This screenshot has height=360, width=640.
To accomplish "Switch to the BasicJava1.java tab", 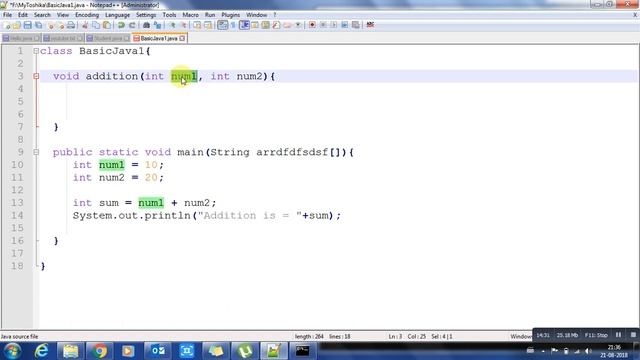I will (159, 38).
